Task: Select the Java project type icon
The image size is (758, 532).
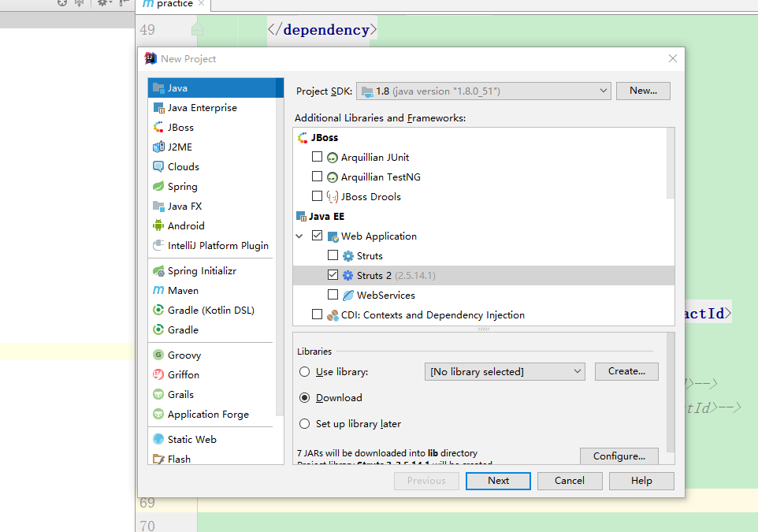Action: tap(158, 88)
